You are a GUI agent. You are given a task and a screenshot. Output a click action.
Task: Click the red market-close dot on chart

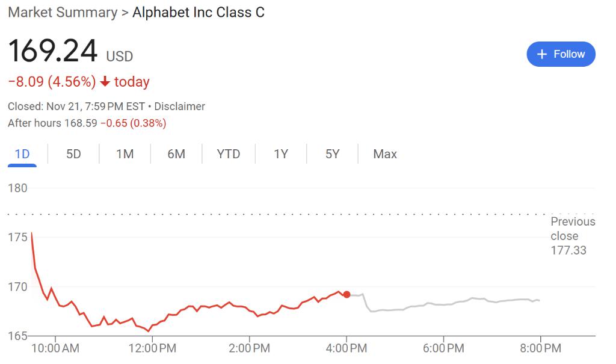tap(346, 294)
